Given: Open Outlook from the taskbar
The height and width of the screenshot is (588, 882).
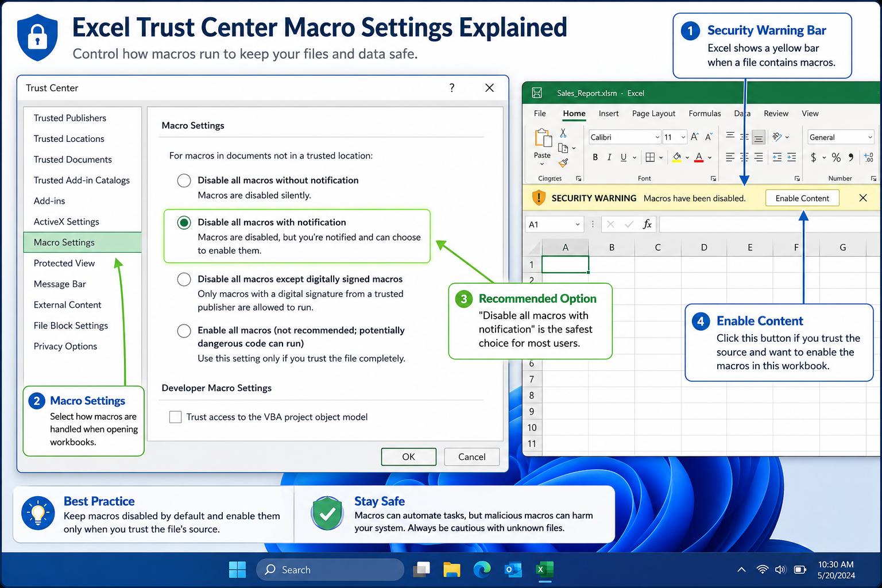Looking at the screenshot, I should click(x=513, y=570).
